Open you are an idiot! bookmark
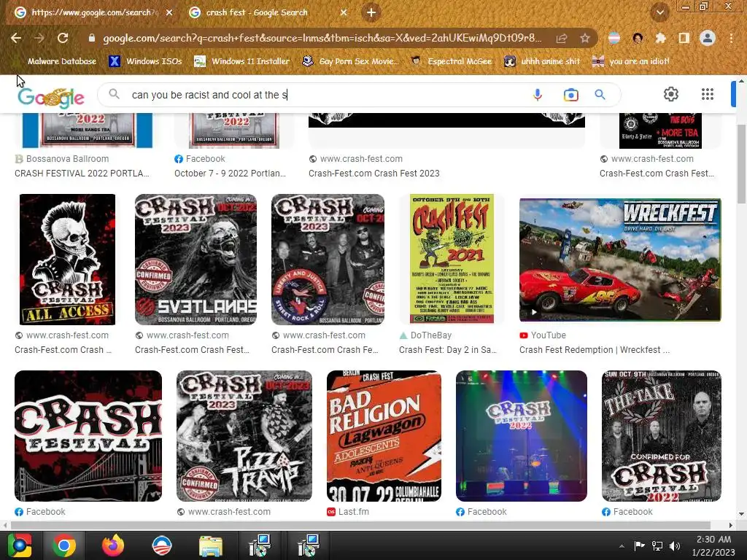Screen dimensions: 747x560 point(631,61)
